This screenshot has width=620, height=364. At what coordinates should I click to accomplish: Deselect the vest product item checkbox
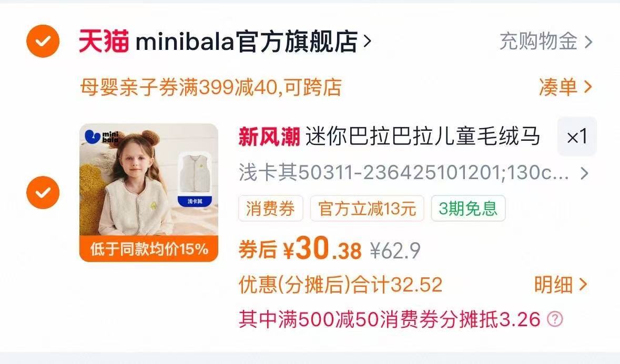click(x=43, y=192)
